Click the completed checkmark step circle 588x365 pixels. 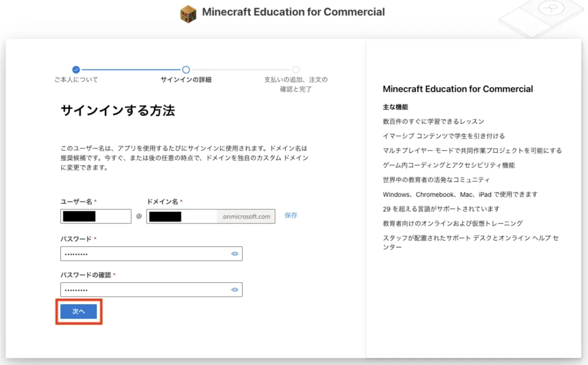coord(76,69)
